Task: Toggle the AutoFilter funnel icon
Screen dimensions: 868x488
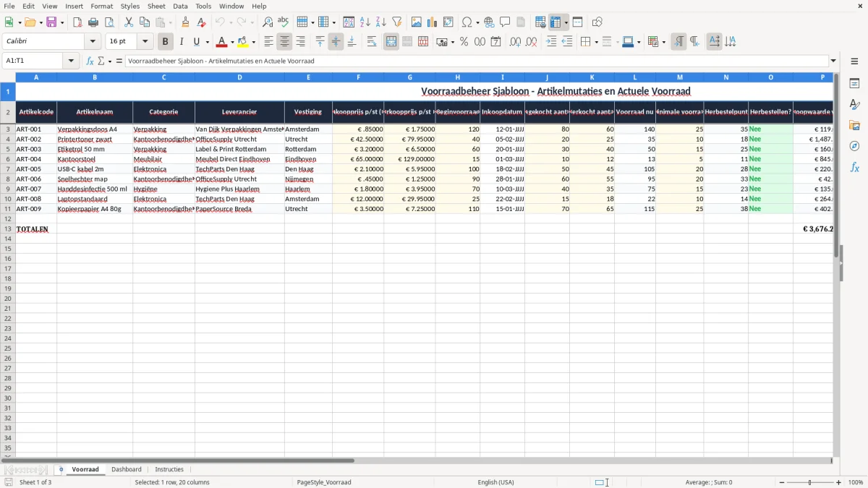Action: [397, 22]
